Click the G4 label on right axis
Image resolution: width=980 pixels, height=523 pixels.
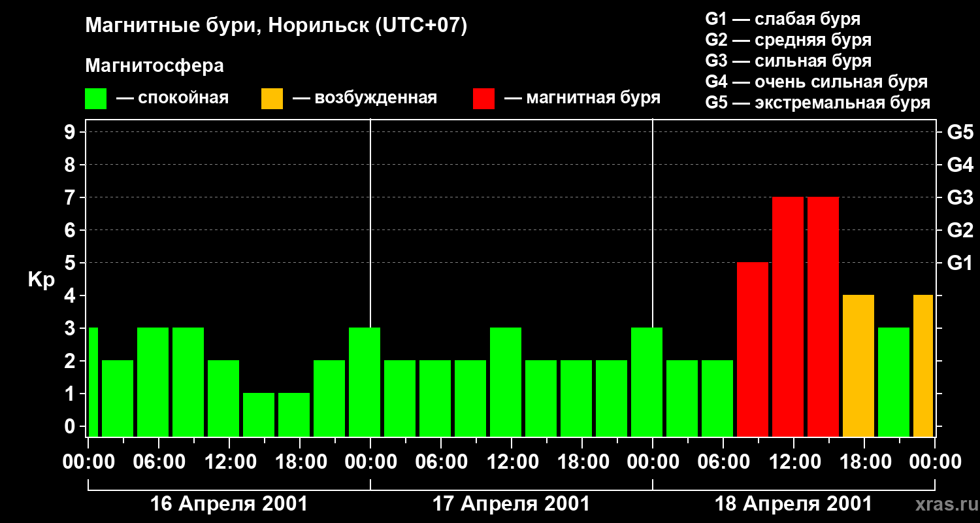click(960, 165)
